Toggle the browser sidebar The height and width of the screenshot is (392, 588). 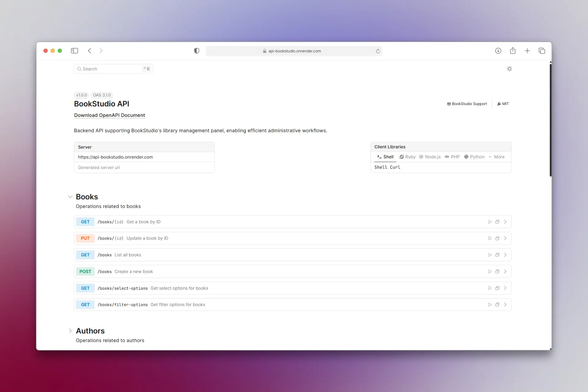(74, 51)
